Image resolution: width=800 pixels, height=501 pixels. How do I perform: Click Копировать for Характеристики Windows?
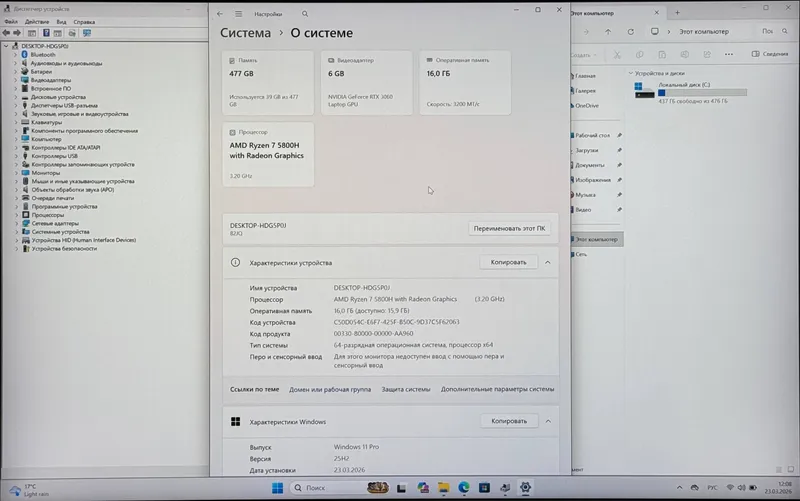[x=509, y=421]
